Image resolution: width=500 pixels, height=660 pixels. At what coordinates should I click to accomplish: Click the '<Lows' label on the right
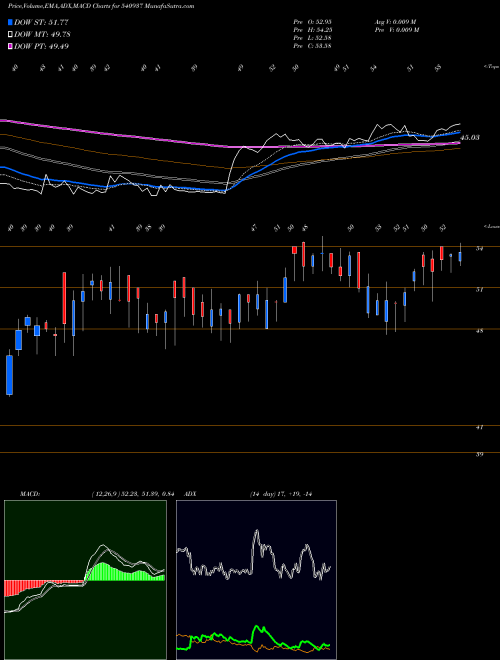pos(492,226)
